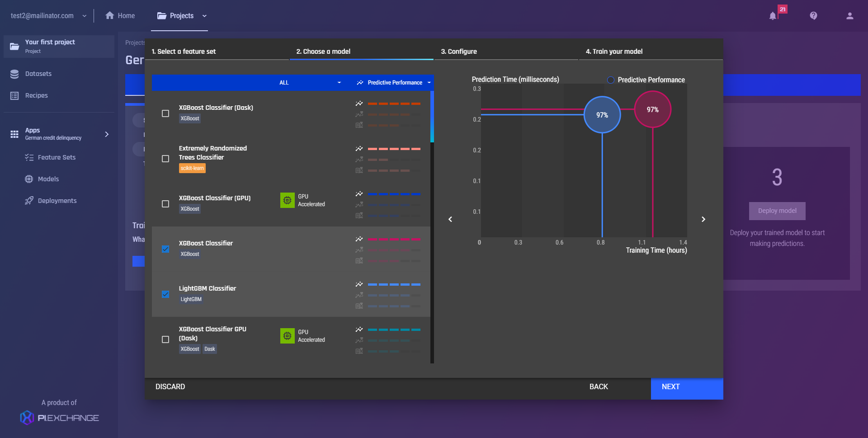
Task: Select the 2. Choose a model tab
Action: coord(323,52)
